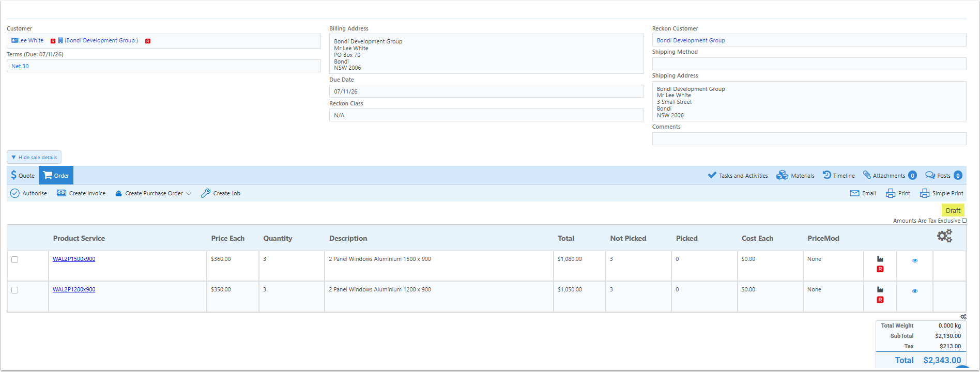Click the Reckon Class N/A field

486,115
